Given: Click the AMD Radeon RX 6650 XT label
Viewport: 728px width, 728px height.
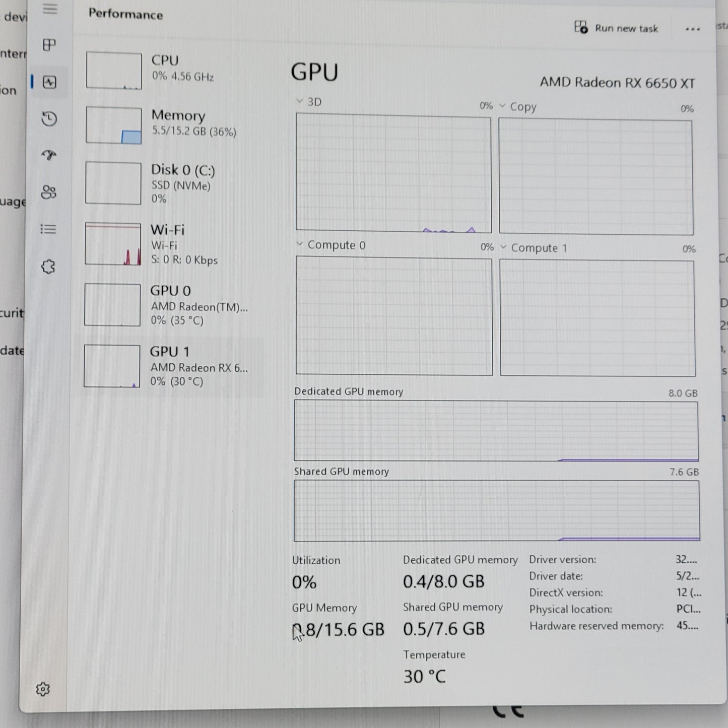Looking at the screenshot, I should point(617,83).
